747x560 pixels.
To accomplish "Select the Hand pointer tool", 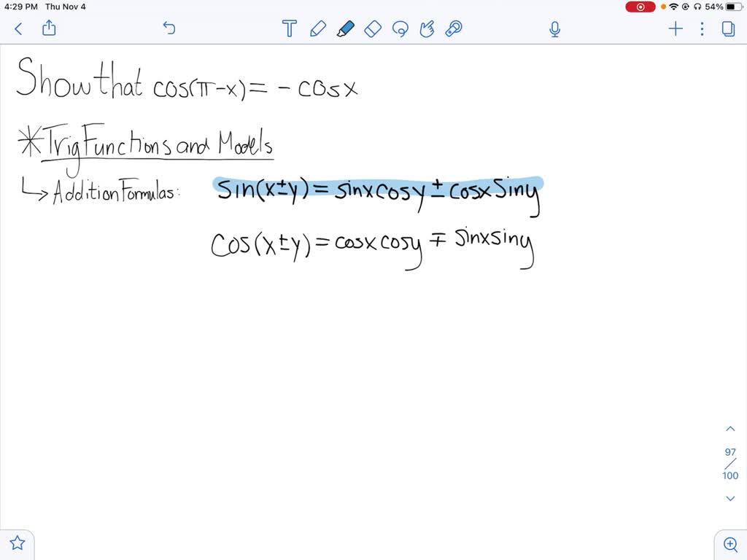I will (x=427, y=28).
